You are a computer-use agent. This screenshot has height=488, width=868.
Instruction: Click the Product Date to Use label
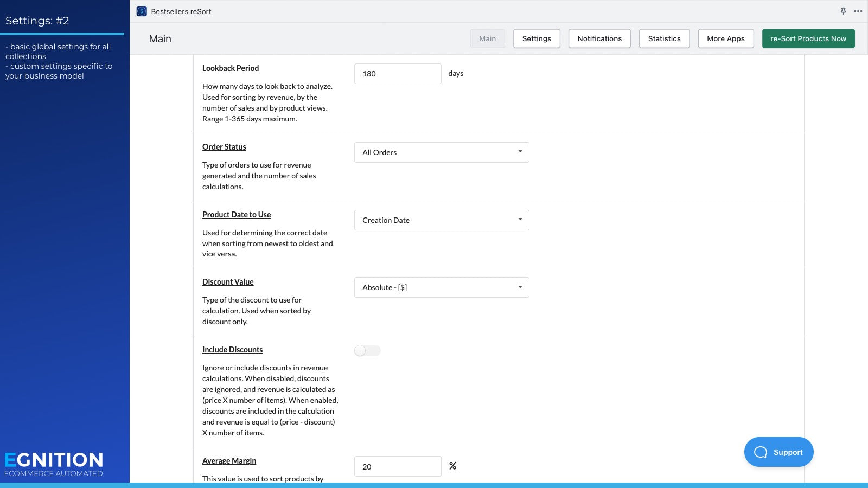pos(236,214)
